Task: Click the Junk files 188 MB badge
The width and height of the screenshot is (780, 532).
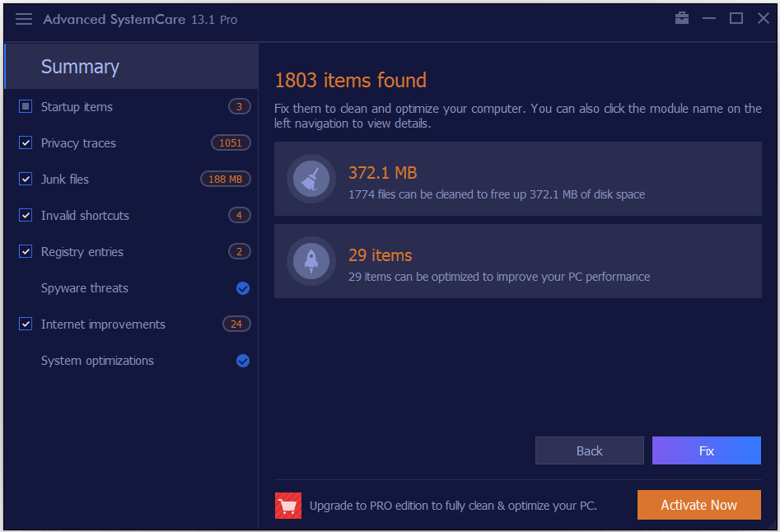Action: 226,179
